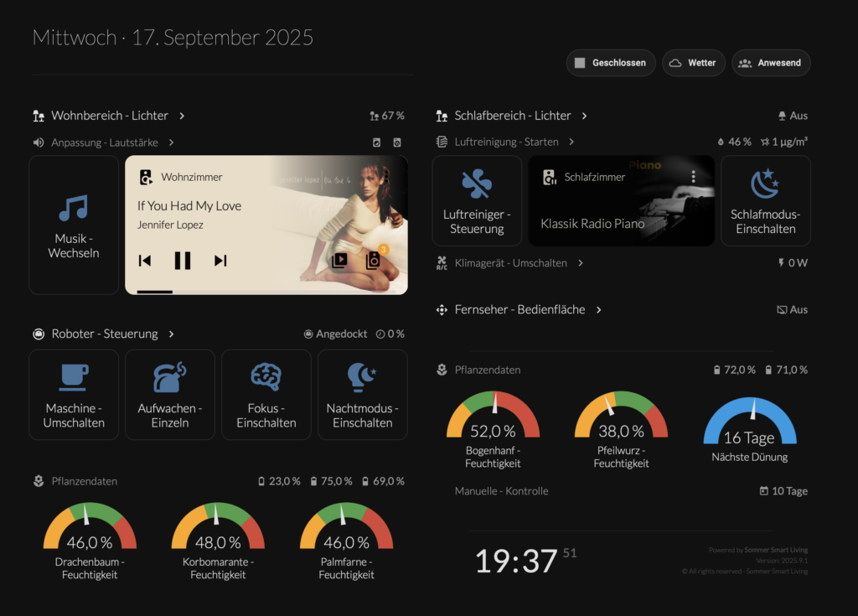
Task: Expand Schlafbereich - Lichter section
Action: pos(512,116)
